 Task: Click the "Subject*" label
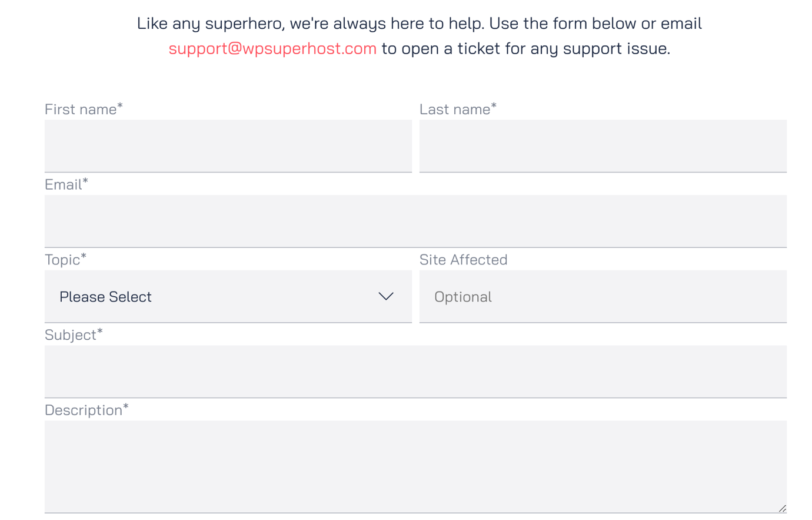click(74, 334)
